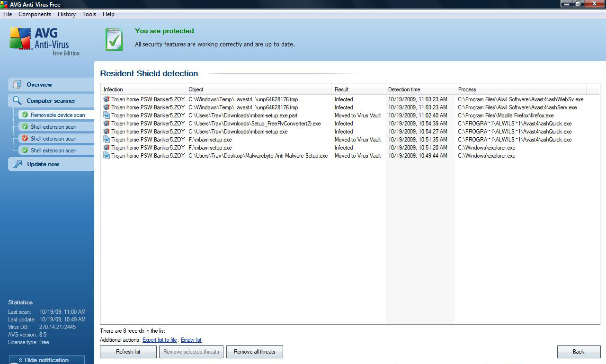The image size is (606, 364).
Task: Select object C:\Users\Trav\Downloads\Setup_FreeFlvConverter(2).exe
Action: pyautogui.click(x=255, y=124)
